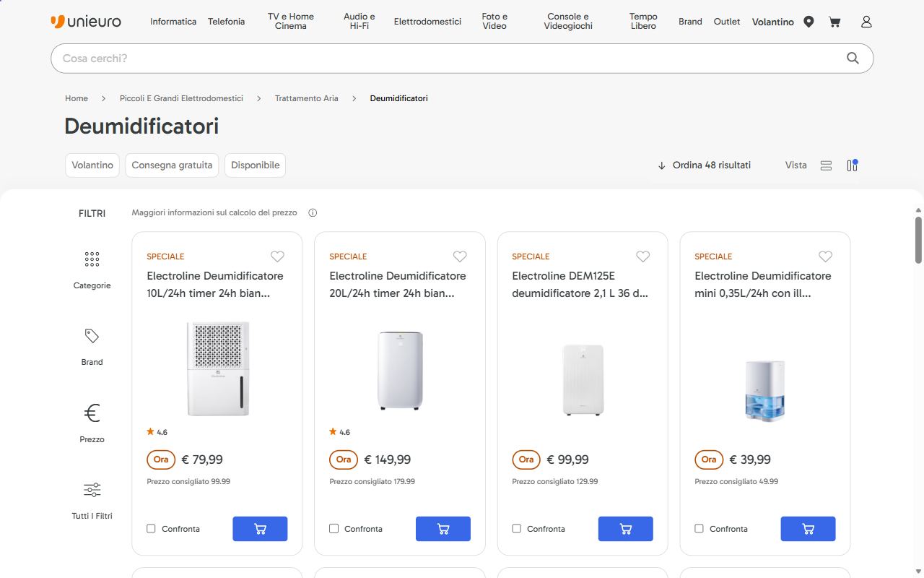Click 'Prezzo consigliato 129.99' text
Image resolution: width=924 pixels, height=578 pixels.
(555, 482)
